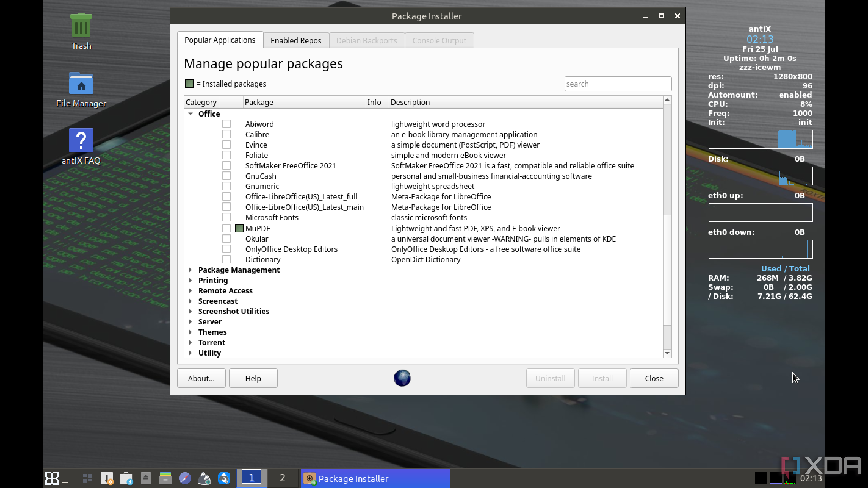Click the Close button at bottom right
Screen dimensions: 868x488
[654, 378]
